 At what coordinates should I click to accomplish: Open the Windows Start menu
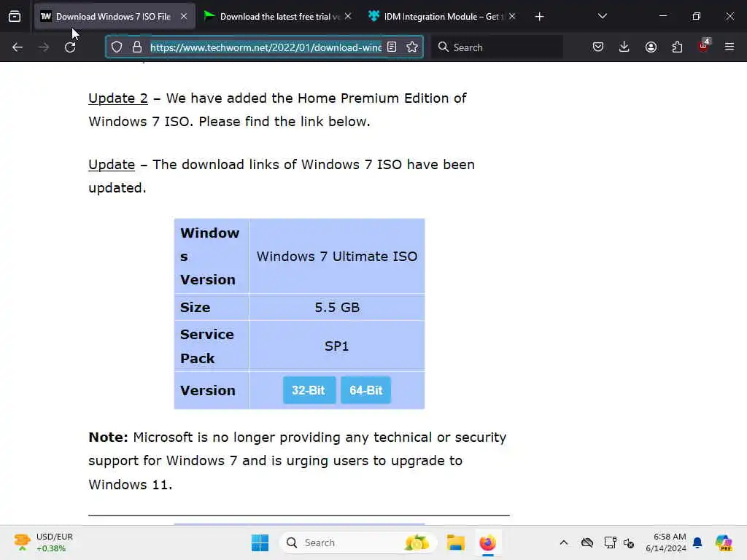click(x=260, y=542)
